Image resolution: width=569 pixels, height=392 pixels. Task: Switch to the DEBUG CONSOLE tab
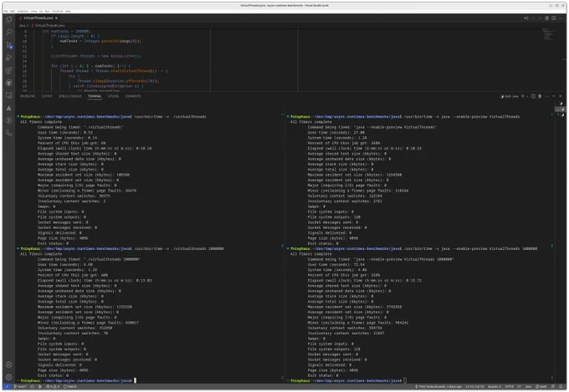(70, 96)
